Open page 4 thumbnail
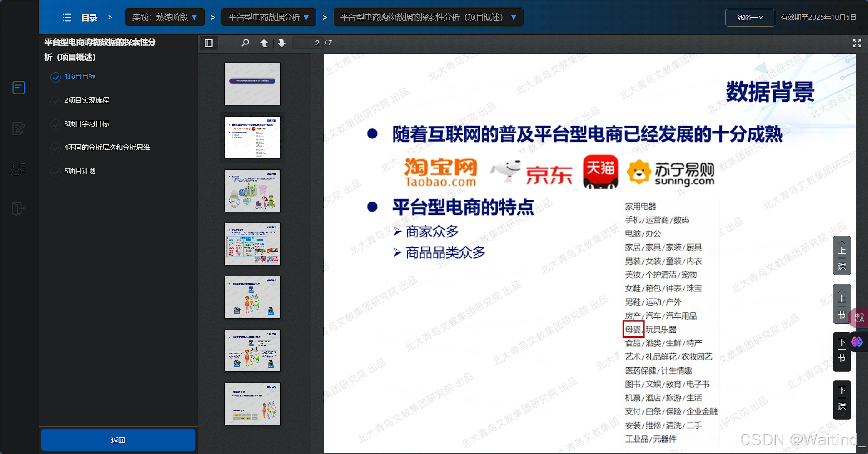Viewport: 868px width, 454px height. click(x=253, y=244)
